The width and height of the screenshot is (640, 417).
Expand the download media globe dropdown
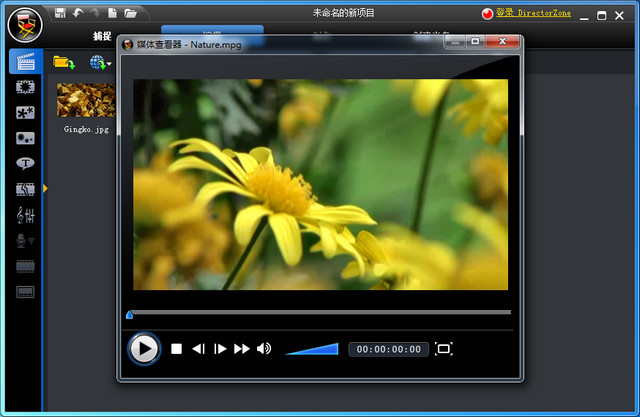pyautogui.click(x=100, y=62)
